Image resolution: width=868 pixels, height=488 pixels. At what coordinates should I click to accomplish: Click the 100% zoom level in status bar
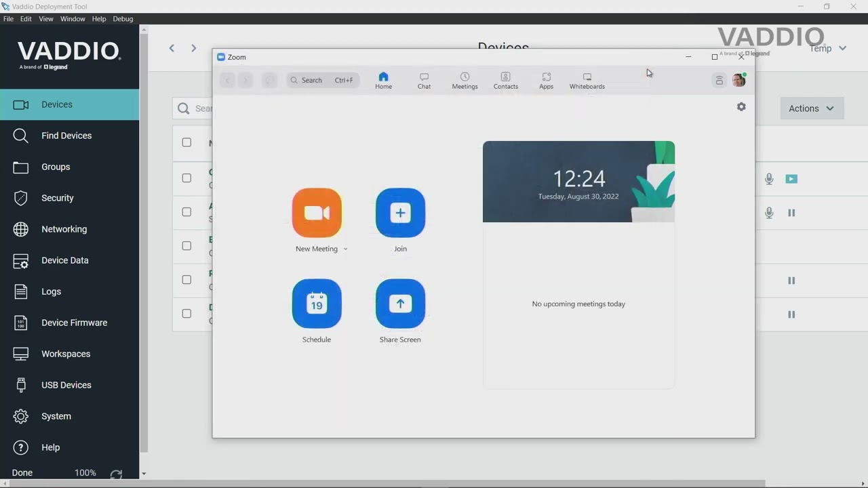[x=85, y=473]
